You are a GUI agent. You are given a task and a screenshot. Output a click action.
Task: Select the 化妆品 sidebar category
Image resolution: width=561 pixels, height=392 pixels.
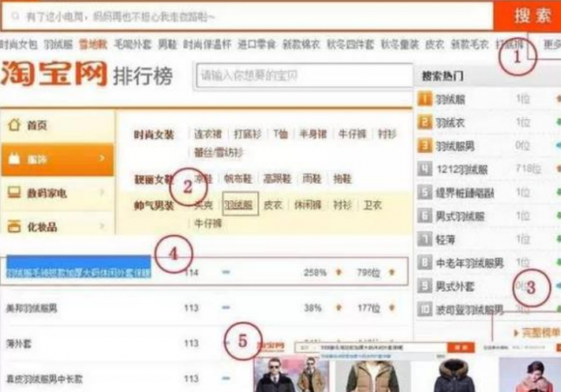point(58,223)
